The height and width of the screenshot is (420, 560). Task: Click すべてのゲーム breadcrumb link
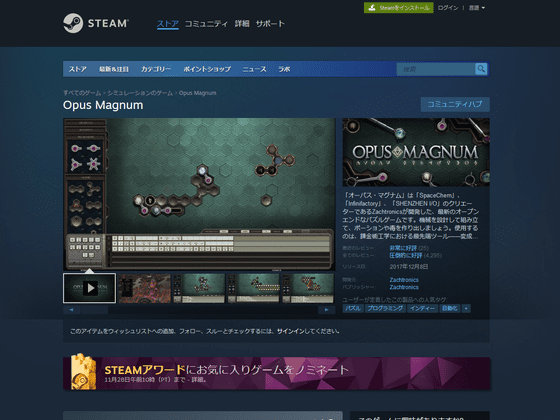[82, 93]
